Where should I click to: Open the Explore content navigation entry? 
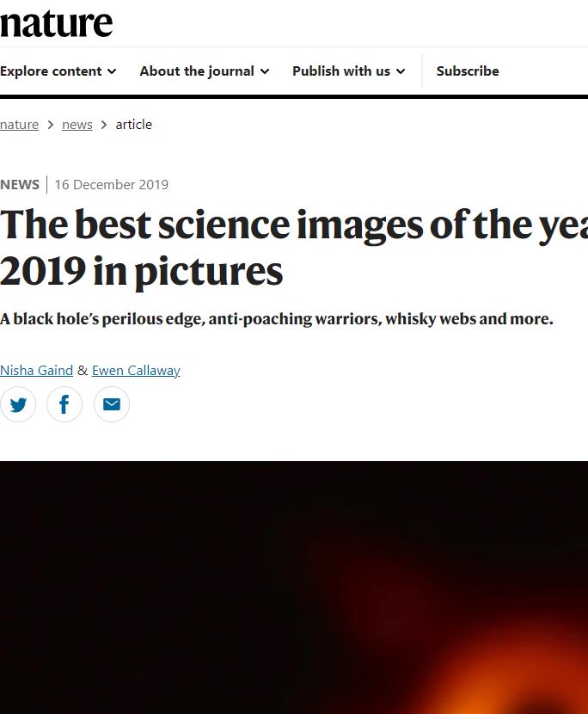point(58,71)
